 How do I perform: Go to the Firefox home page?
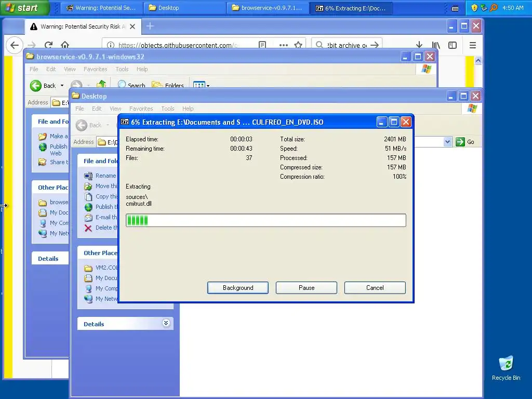point(65,45)
